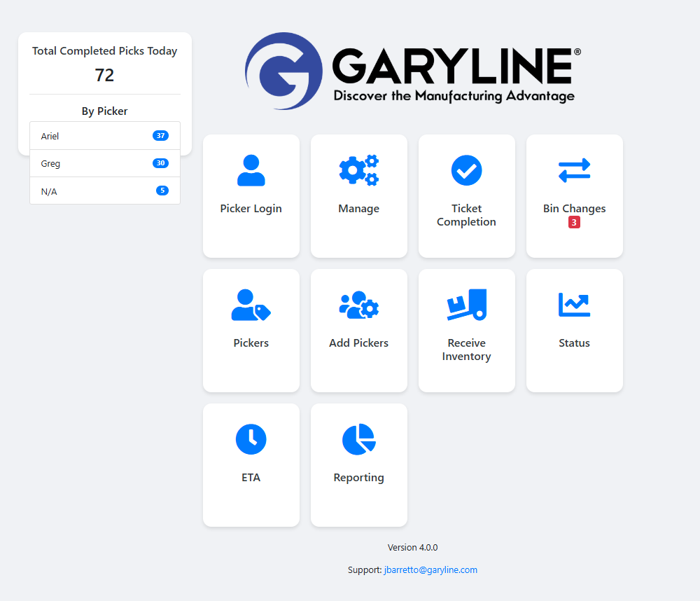Select the Add Pickers label
This screenshot has height=601, width=700.
[x=359, y=343]
